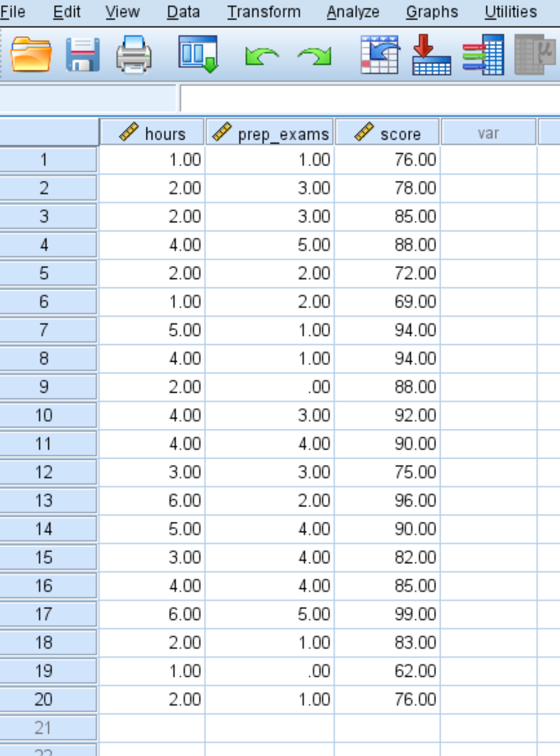Click empty hours cell in row 21
This screenshot has height=756, width=560.
152,728
